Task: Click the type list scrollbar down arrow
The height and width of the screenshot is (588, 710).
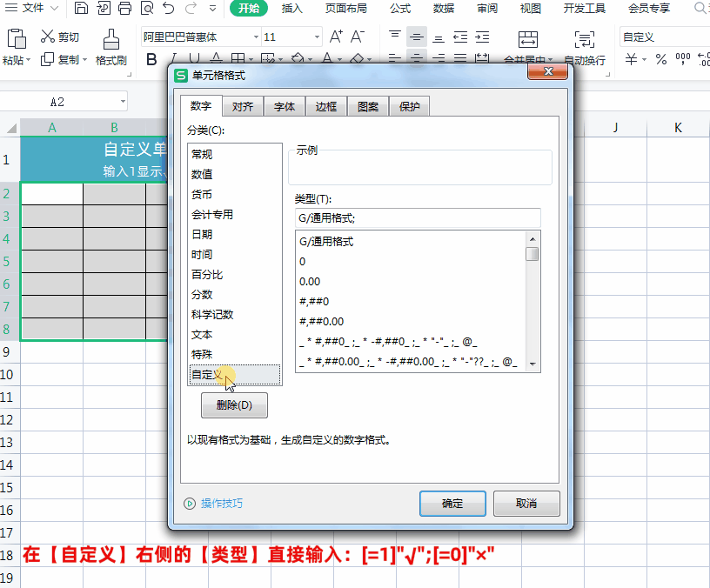Action: [532, 364]
